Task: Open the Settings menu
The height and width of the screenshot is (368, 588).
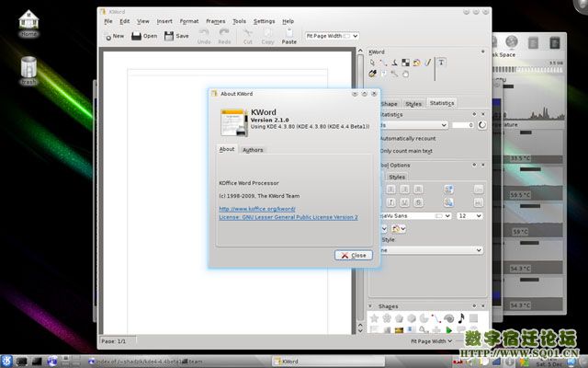Action: 264,21
